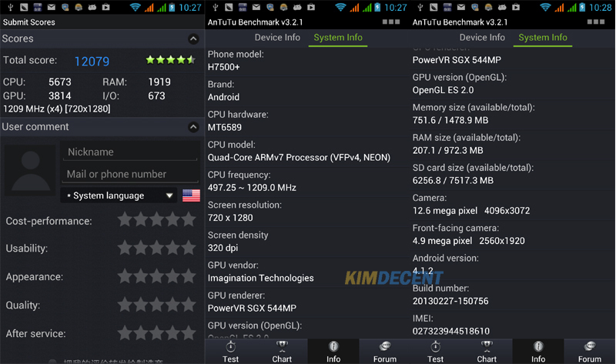
Task: Tap the battery icon on left phone screen
Action: (172, 7)
